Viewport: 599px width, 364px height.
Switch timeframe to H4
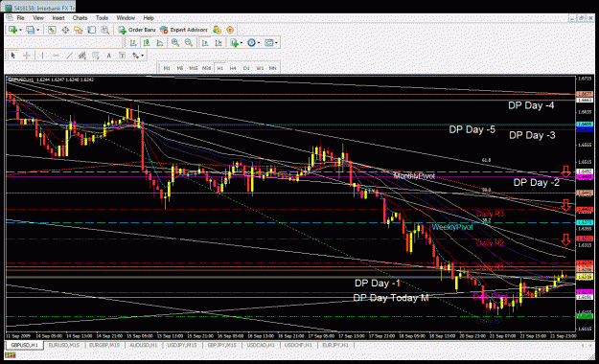pyautogui.click(x=233, y=68)
